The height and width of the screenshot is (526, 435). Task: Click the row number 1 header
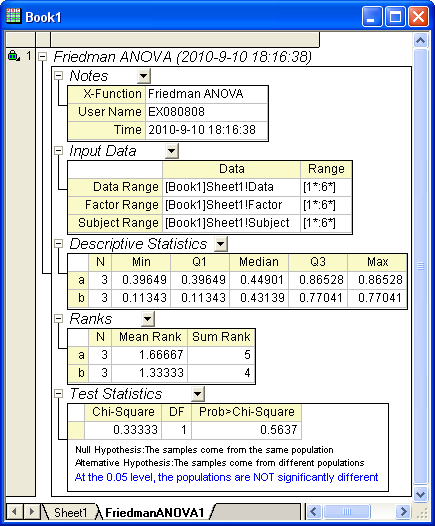click(29, 56)
